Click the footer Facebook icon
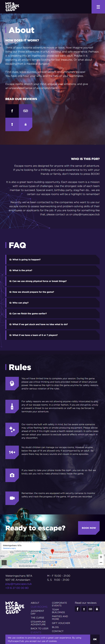The width and height of the screenshot is (105, 644). click(78, 609)
